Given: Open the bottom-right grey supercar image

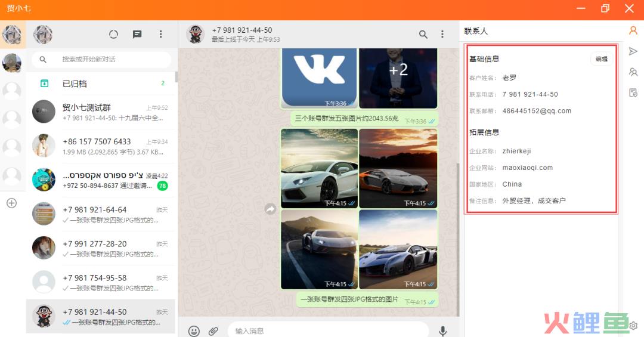Looking at the screenshot, I should point(398,249).
